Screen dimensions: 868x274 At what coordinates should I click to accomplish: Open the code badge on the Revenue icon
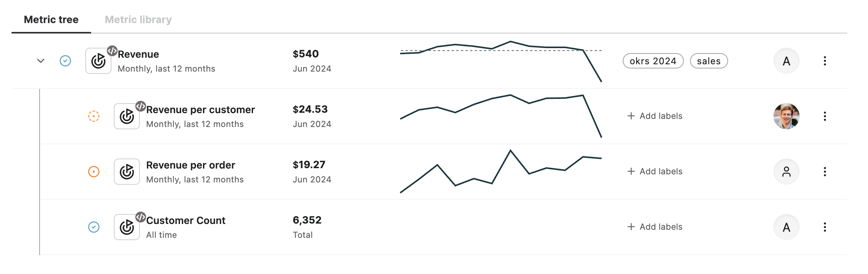pyautogui.click(x=112, y=50)
